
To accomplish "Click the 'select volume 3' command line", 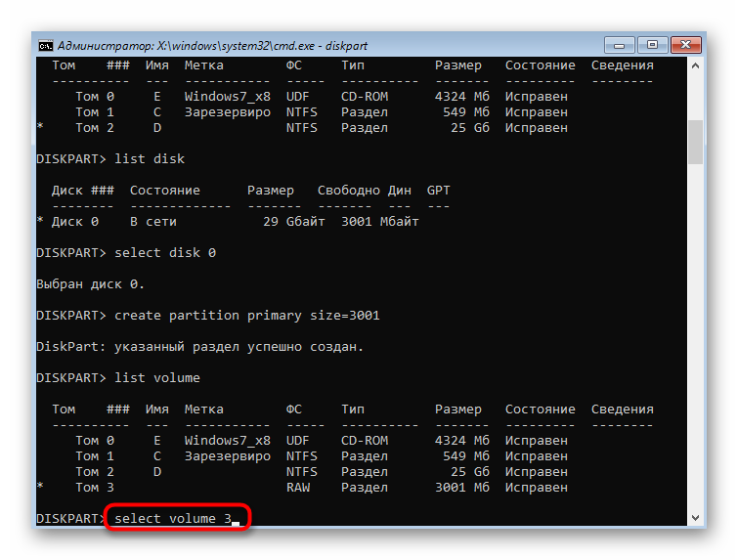I will [x=173, y=518].
